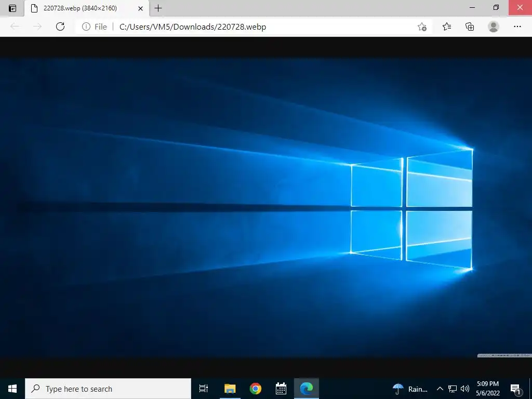Open Task View
The width and height of the screenshot is (532, 399).
coord(203,389)
